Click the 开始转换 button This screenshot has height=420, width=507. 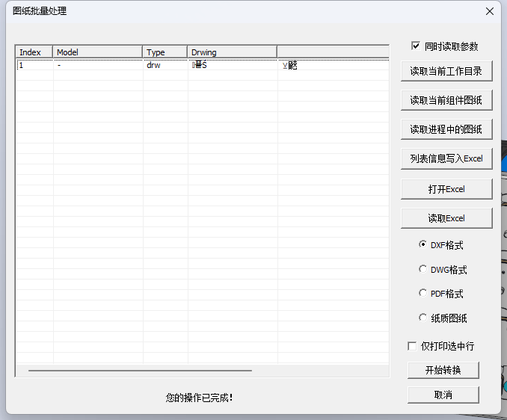443,370
